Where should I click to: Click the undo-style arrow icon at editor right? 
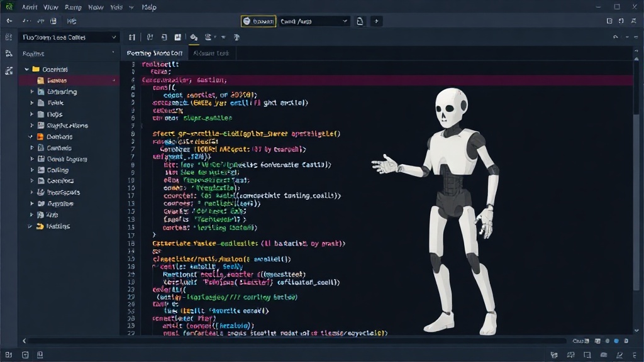(615, 37)
